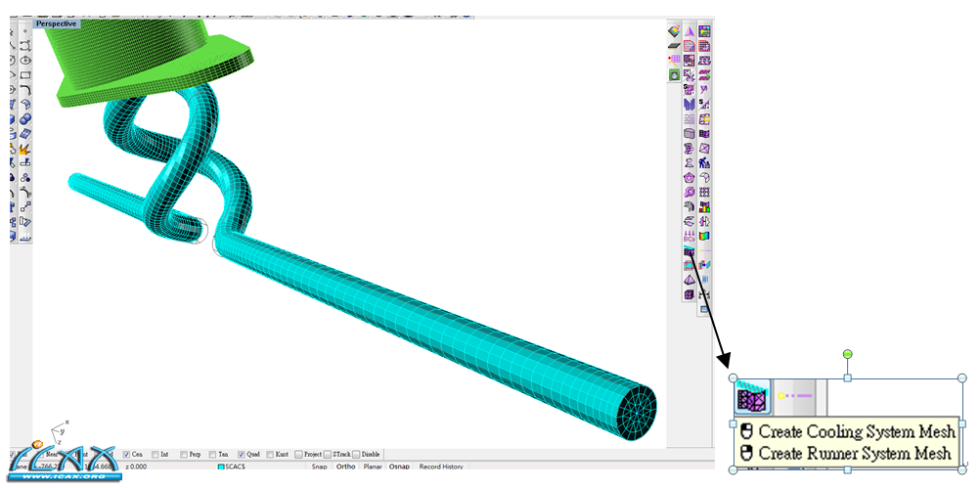The height and width of the screenshot is (488, 980).
Task: Click the paint bucket material icon
Action: [x=674, y=31]
